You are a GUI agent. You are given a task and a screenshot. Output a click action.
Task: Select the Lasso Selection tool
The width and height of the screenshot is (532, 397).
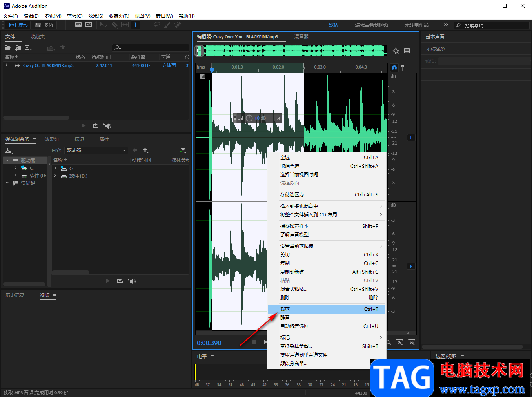pos(157,25)
